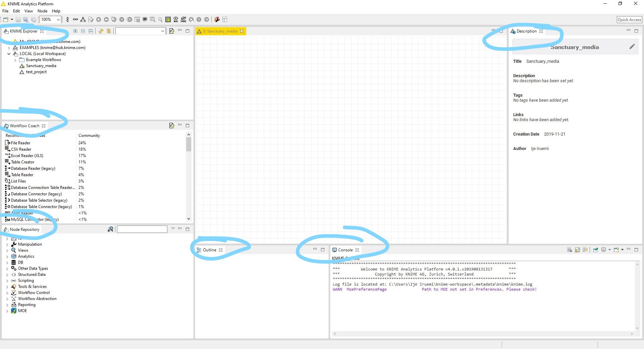Toggle Scroll Lock in Console
The height and width of the screenshot is (349, 644).
577,250
